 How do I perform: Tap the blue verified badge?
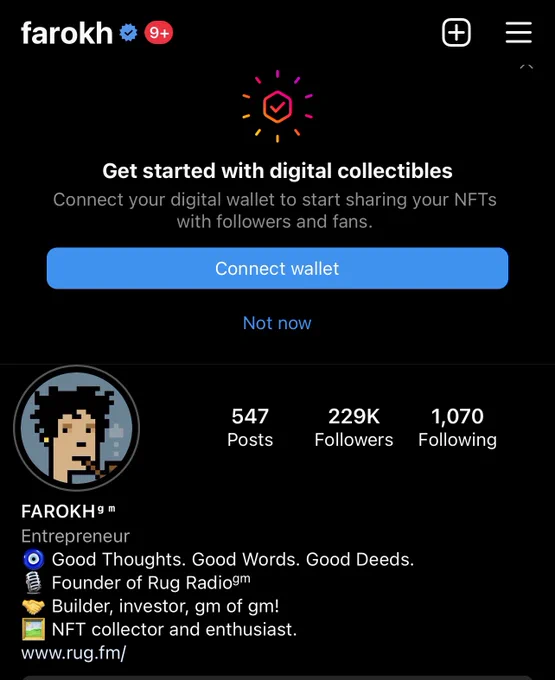point(128,33)
